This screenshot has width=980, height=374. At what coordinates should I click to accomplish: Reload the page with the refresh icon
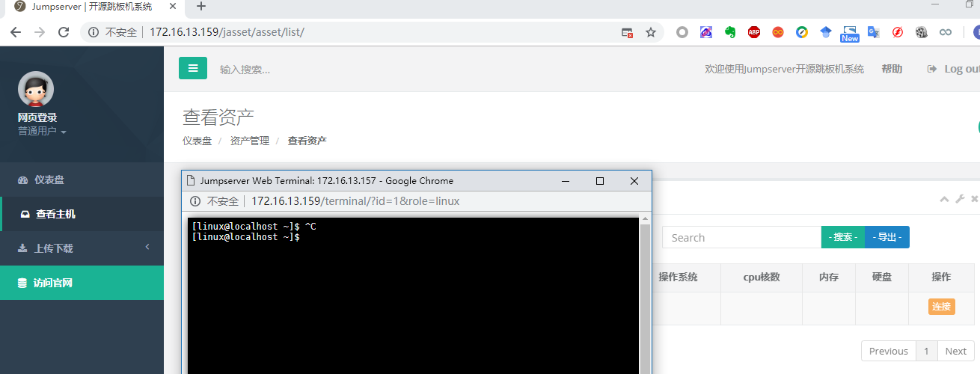[64, 32]
